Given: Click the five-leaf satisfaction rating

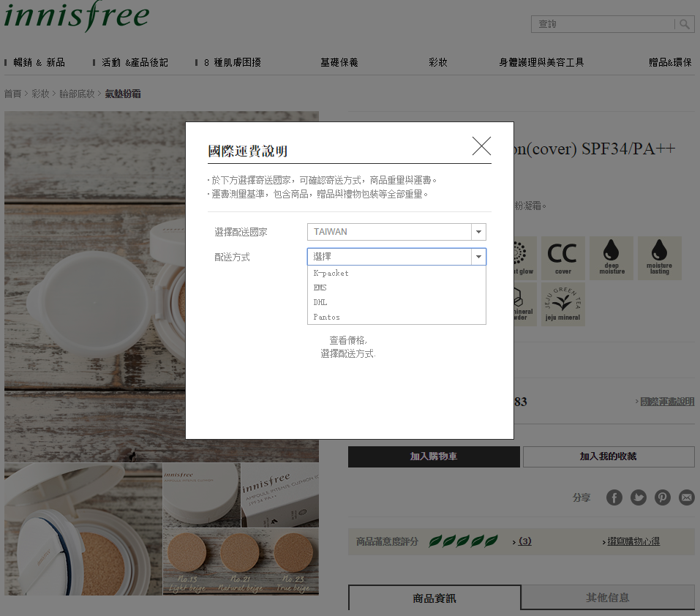Looking at the screenshot, I should (463, 541).
